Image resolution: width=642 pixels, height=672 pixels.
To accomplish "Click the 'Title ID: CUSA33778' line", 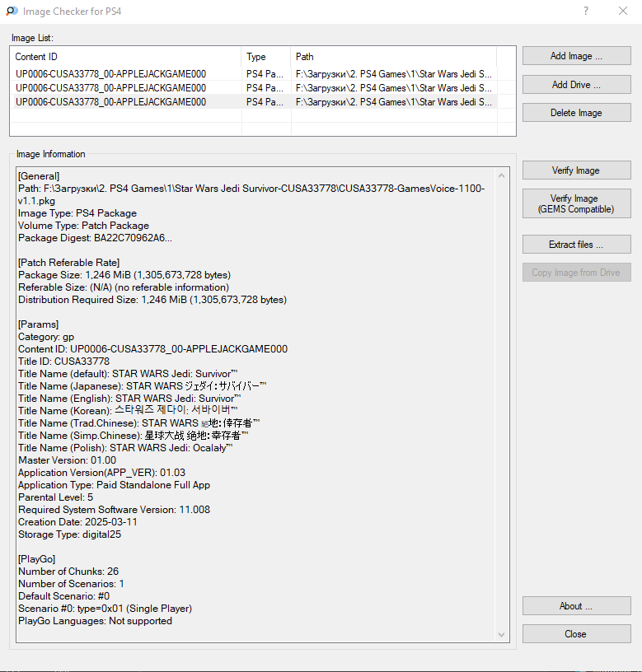I will pos(64,362).
